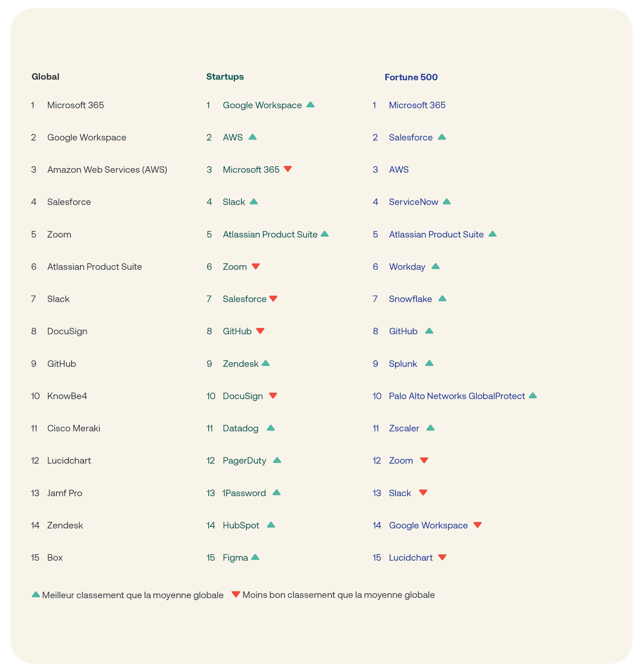Click green up triangle beside Snowflake
Screen dimensions: 642x672
pyautogui.click(x=442, y=298)
